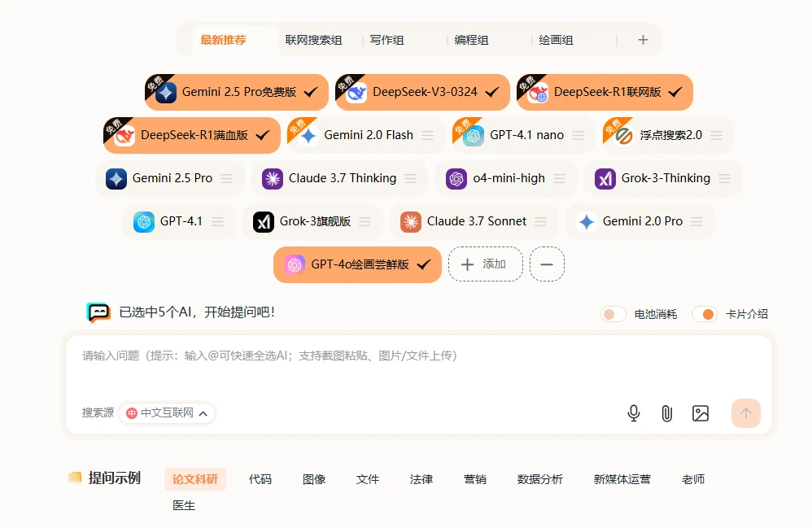This screenshot has width=812, height=528.
Task: Deselect Gemini 2.5 Pro免费版 via its checkmark
Action: 311,92
